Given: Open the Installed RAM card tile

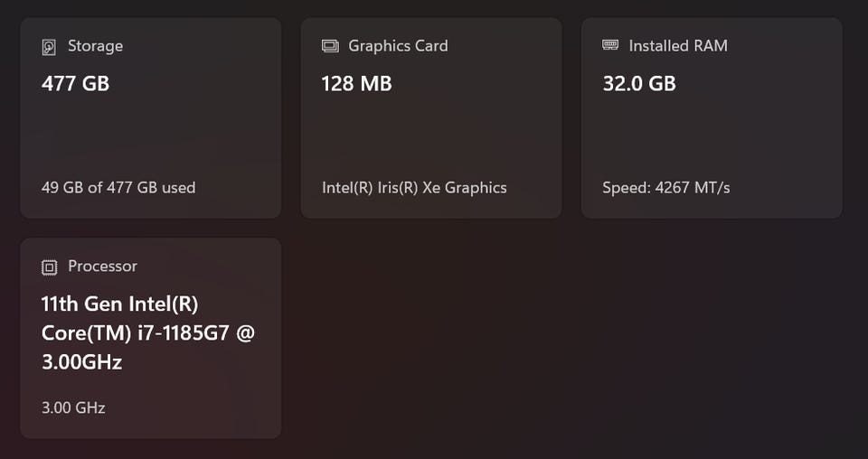Looking at the screenshot, I should pyautogui.click(x=712, y=136).
